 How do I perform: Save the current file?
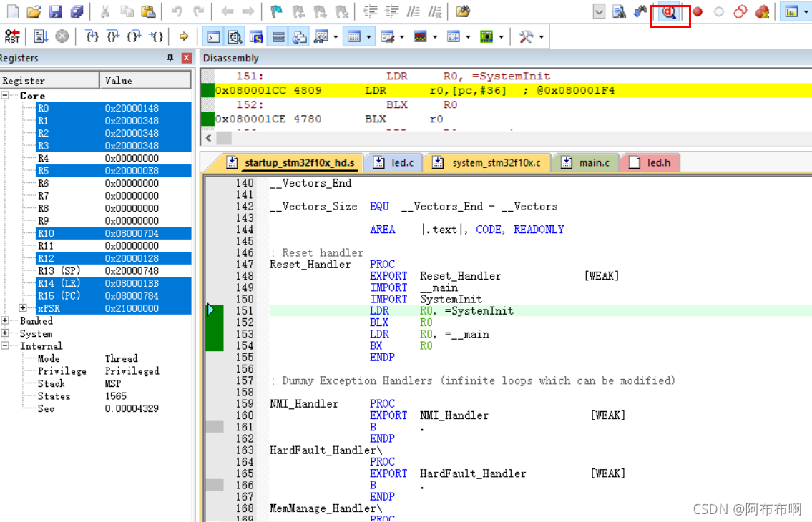coord(55,11)
